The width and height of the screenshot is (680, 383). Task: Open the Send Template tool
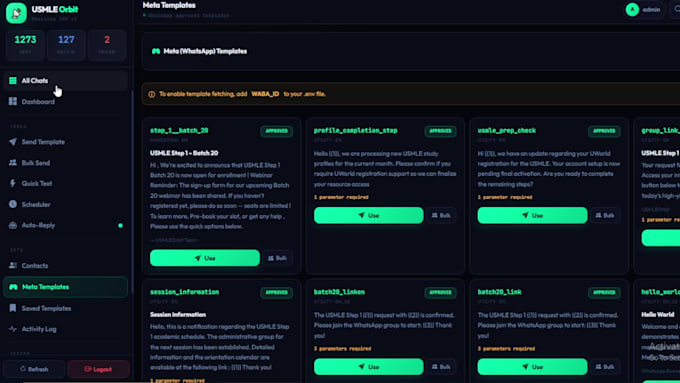65,142
